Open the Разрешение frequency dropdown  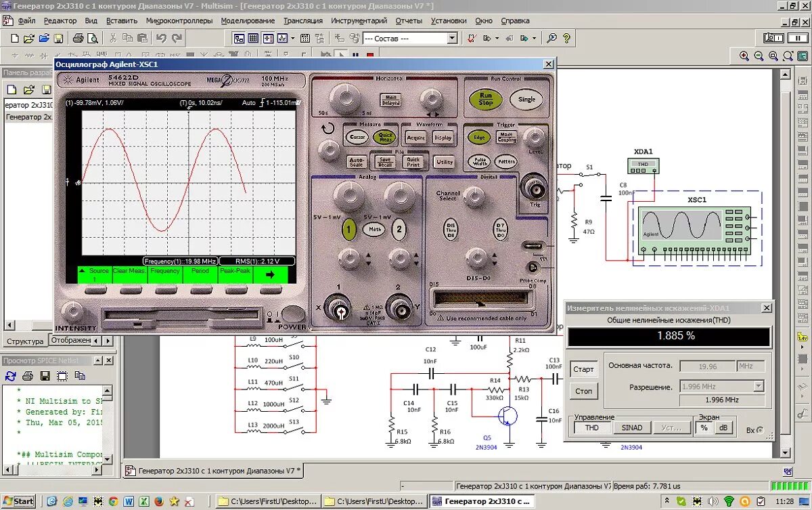pos(759,387)
